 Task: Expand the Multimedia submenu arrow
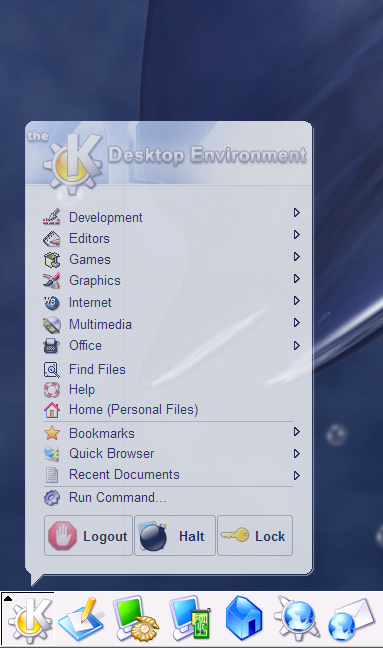click(x=296, y=322)
